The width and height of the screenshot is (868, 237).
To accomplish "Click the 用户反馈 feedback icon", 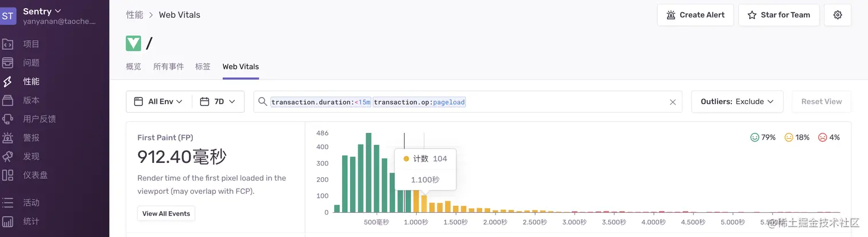I will [x=8, y=119].
